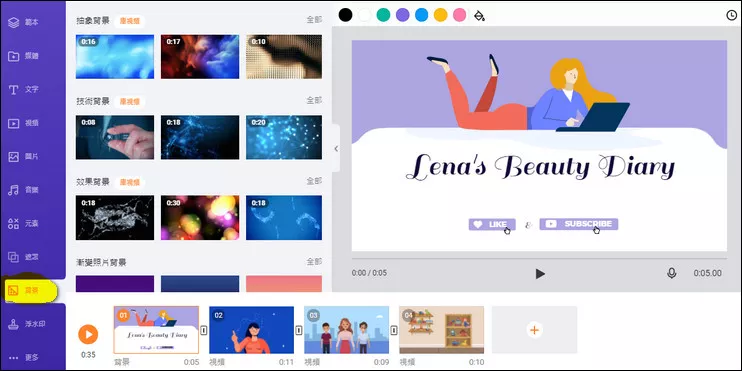This screenshot has width=742, height=371.
Task: Choose the 0:10 beige halftone background
Action: click(x=284, y=56)
